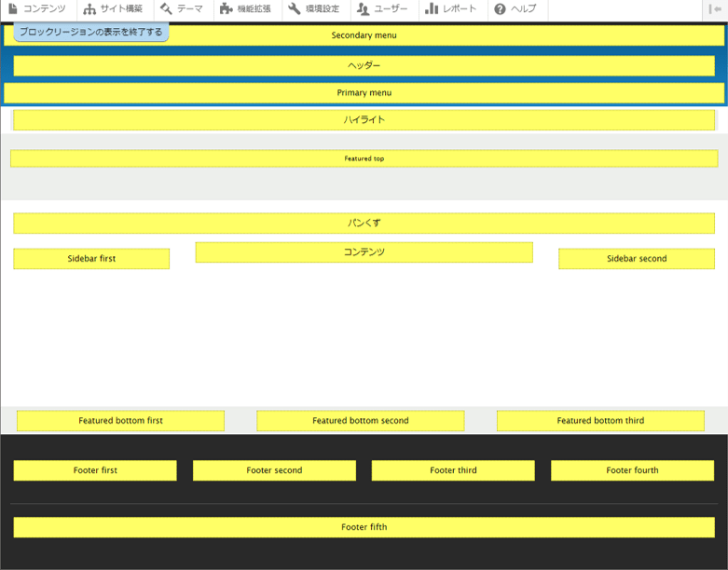Image resolution: width=728 pixels, height=570 pixels.
Task: Toggle the toolbar orientation at the far right
Action: [716, 9]
